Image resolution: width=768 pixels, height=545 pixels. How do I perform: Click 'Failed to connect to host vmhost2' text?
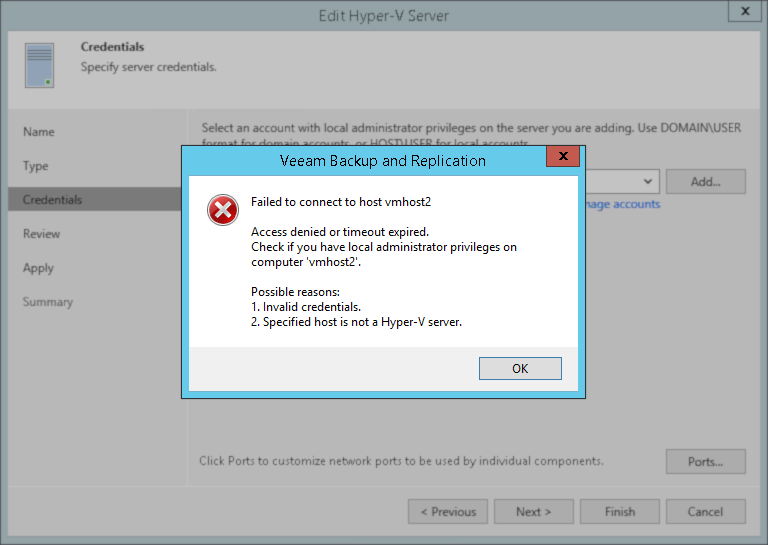coord(341,202)
